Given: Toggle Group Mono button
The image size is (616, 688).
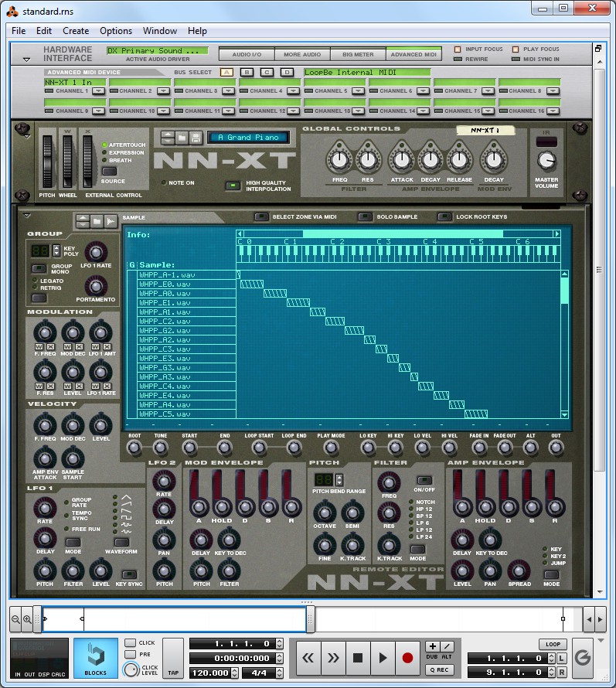Looking at the screenshot, I should click(x=39, y=268).
